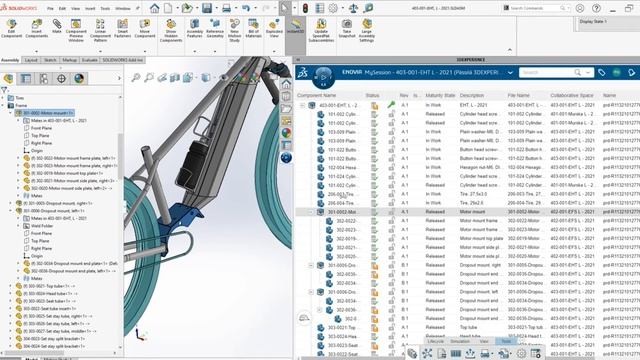This screenshot has height=360, width=640.
Task: Click the tag icon in 3DEXPERIENCE header
Action: [601, 72]
